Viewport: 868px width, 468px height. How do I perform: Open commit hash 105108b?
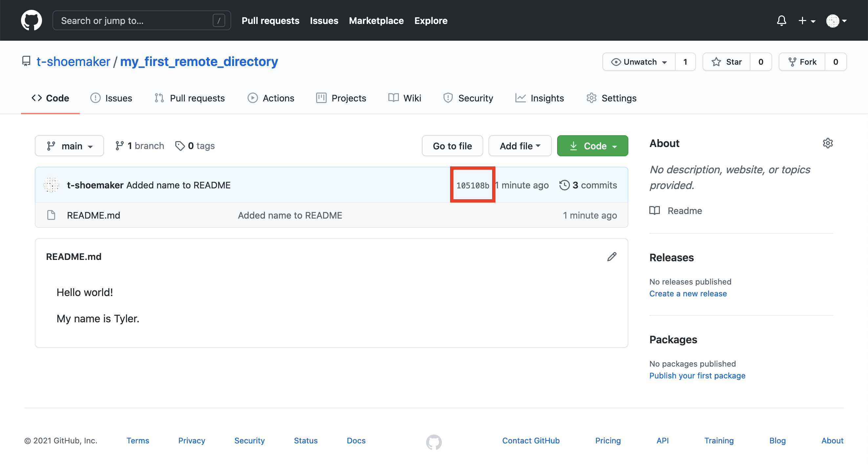click(472, 185)
